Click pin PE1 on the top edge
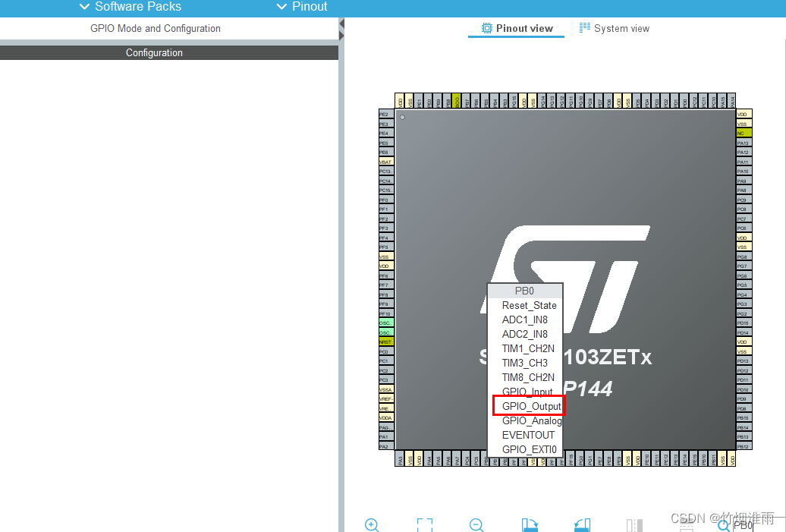 coord(419,100)
